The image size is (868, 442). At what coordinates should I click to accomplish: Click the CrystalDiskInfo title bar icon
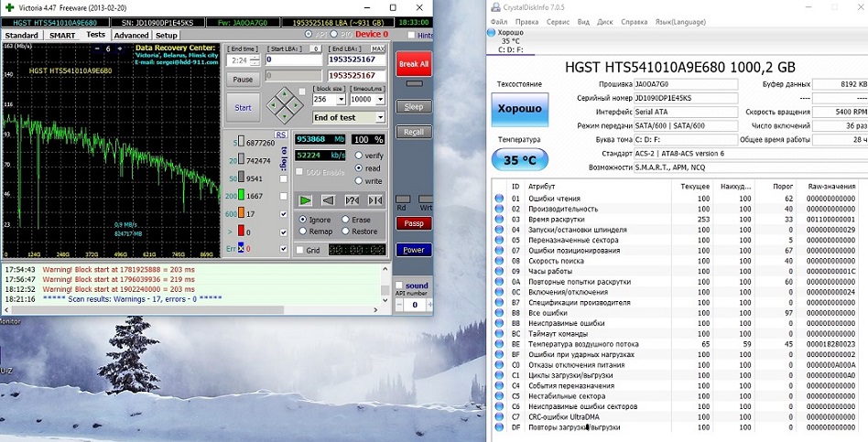pos(494,7)
